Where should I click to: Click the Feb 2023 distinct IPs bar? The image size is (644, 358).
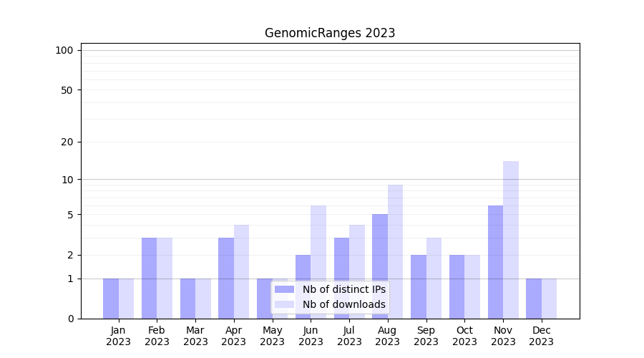(x=149, y=278)
